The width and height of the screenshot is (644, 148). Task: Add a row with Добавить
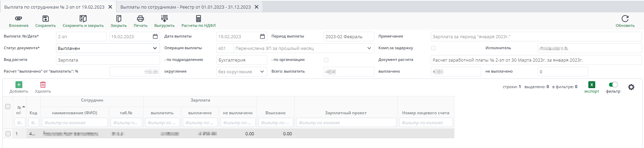coord(19,85)
